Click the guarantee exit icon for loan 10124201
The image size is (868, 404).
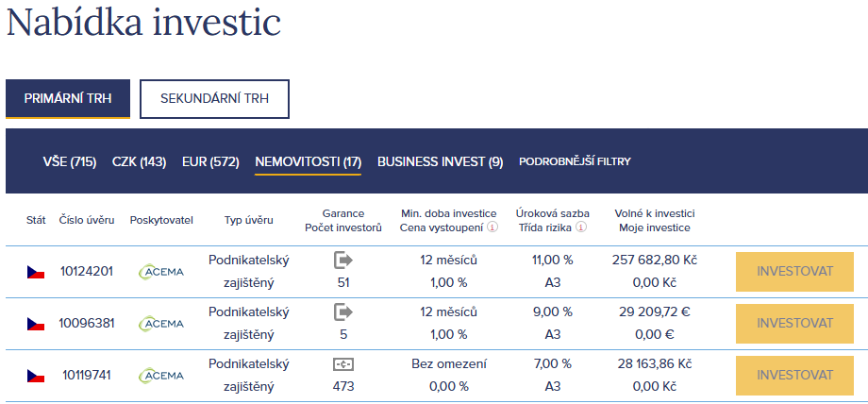coord(343,260)
